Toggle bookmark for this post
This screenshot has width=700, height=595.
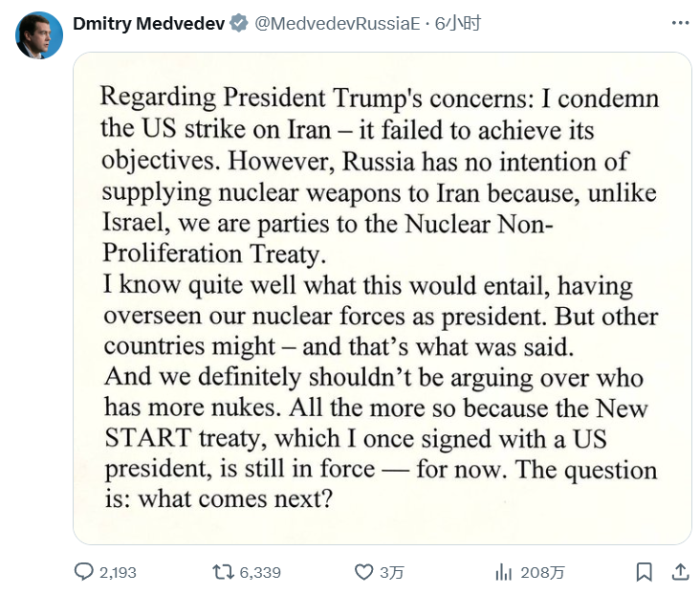coord(644,571)
